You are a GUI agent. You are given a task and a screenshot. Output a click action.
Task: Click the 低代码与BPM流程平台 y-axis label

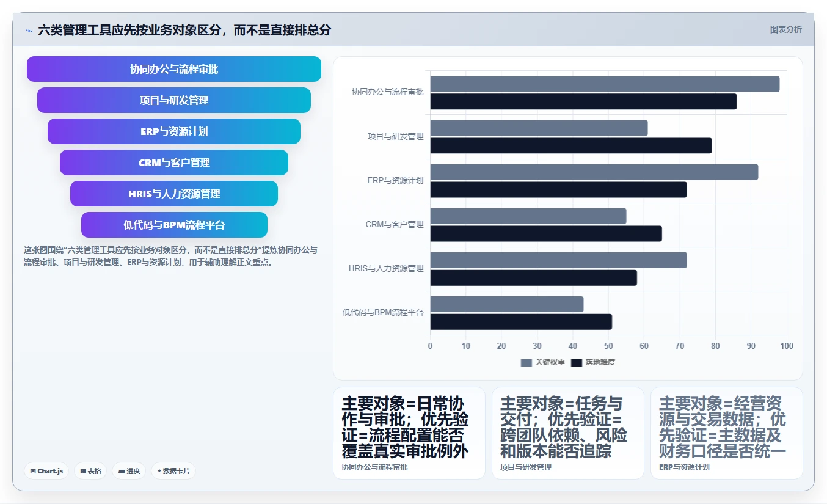[383, 312]
